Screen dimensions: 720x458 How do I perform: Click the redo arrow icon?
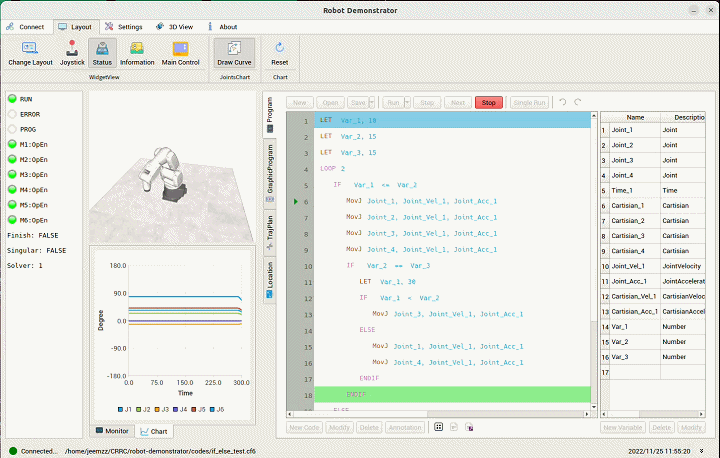point(578,102)
